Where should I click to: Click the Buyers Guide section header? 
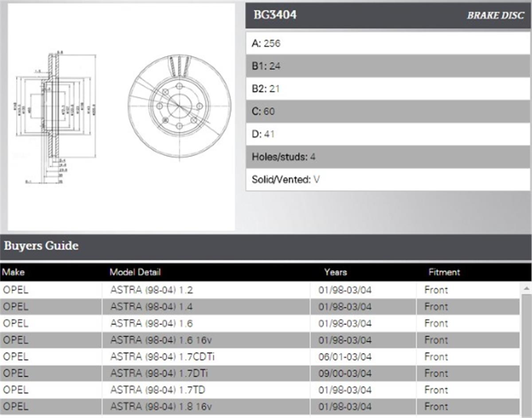coord(266,246)
